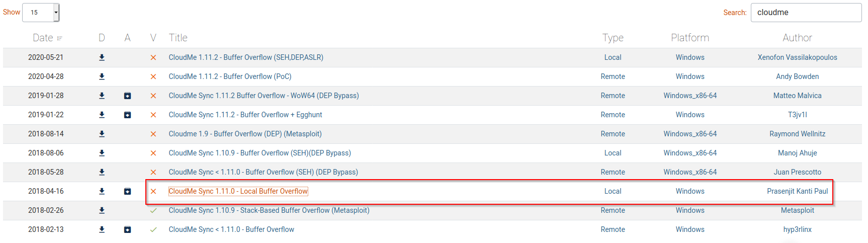Click download icon for 2018-04-16 exploit
868x243 pixels.
pyautogui.click(x=102, y=191)
